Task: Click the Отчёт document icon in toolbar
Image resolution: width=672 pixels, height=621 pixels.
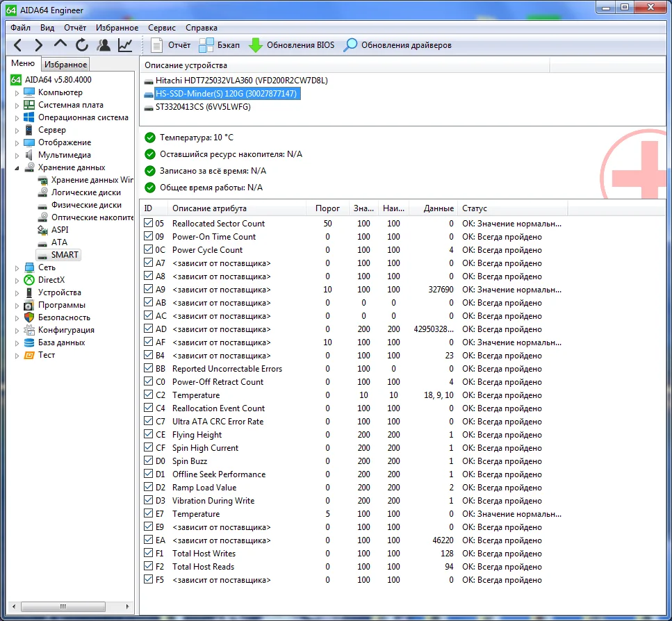Action: click(x=157, y=45)
